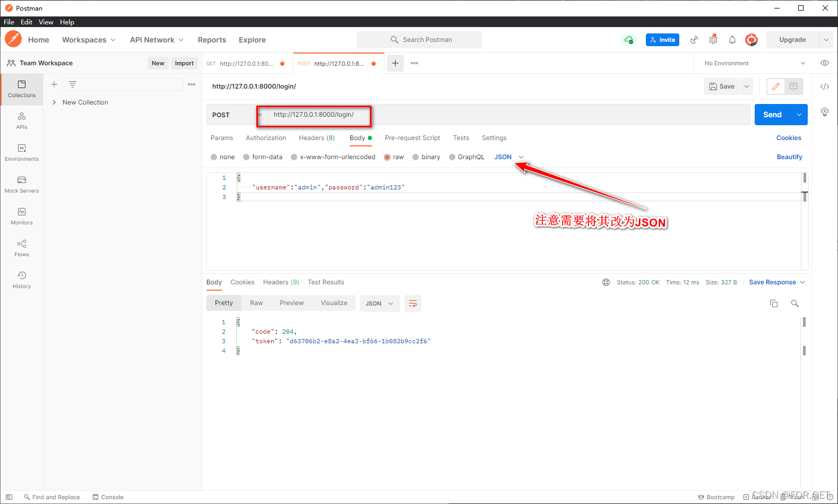Switch to the Pre-request Script tab
The width and height of the screenshot is (838, 504).
tap(412, 138)
